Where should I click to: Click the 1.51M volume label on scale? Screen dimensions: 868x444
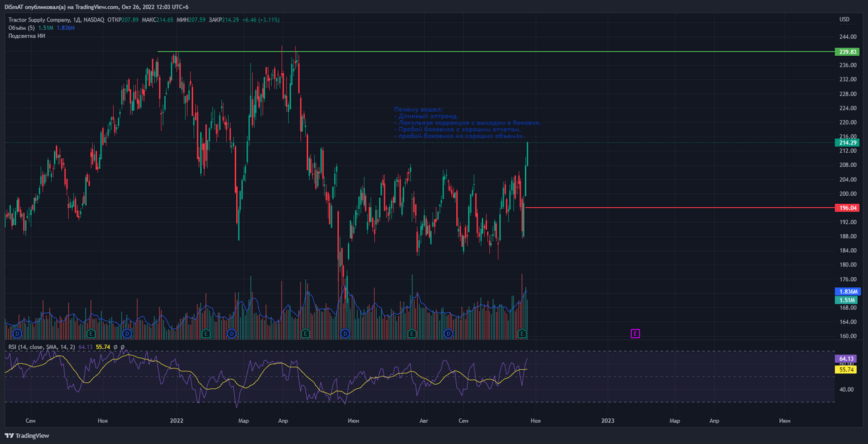pyautogui.click(x=846, y=300)
